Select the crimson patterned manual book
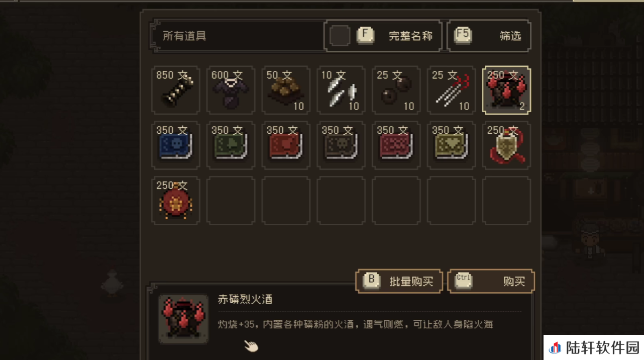 tap(396, 145)
